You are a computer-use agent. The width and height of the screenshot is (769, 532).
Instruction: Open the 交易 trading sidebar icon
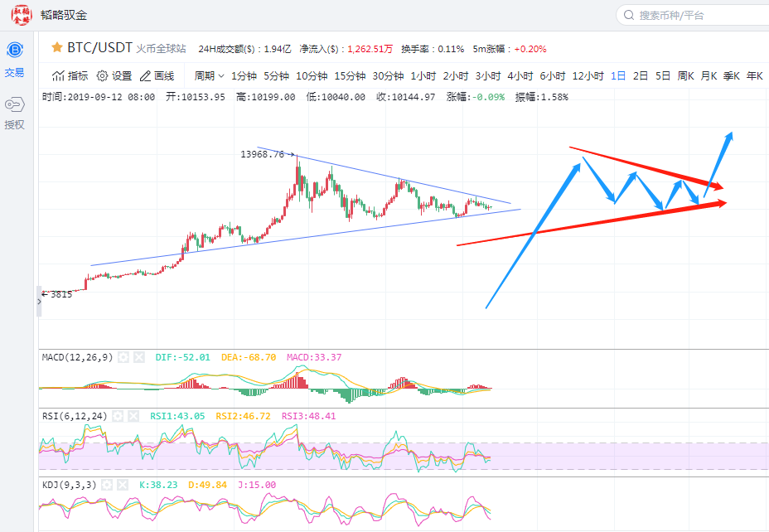(15, 50)
